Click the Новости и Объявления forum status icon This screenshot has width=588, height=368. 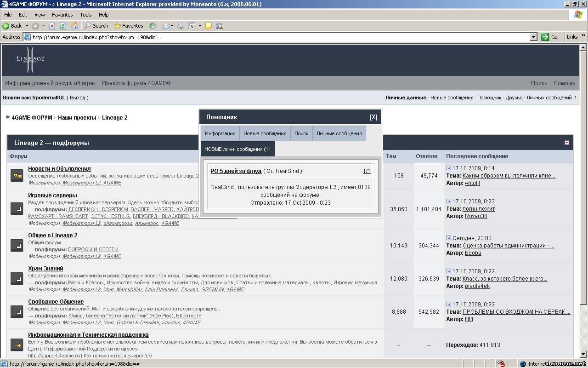tap(17, 176)
